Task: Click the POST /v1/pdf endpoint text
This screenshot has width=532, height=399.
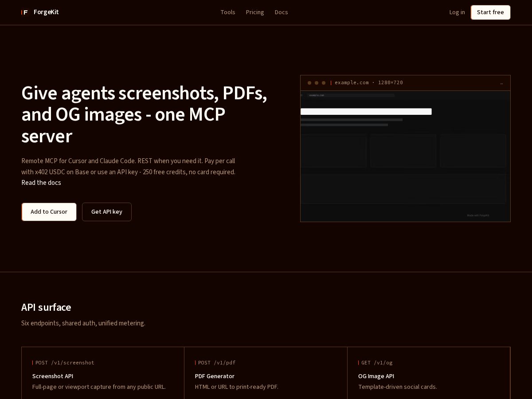Action: [x=217, y=363]
